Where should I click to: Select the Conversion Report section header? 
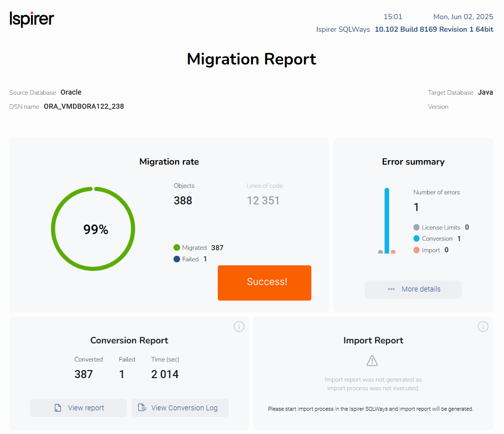tap(129, 340)
